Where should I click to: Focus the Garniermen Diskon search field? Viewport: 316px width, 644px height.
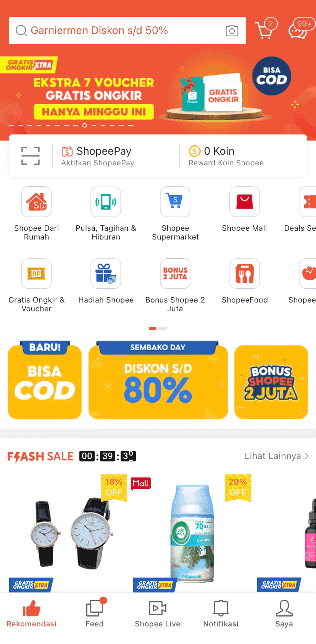127,31
